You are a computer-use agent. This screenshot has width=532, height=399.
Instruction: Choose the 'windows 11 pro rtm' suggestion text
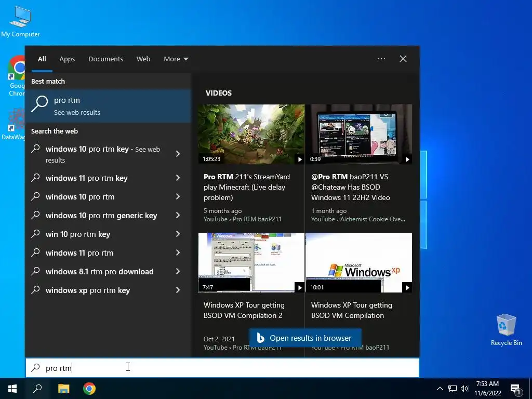(79, 253)
